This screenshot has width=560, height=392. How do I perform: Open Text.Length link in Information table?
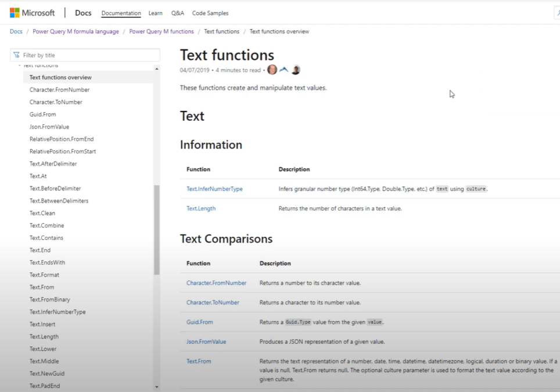pyautogui.click(x=201, y=208)
